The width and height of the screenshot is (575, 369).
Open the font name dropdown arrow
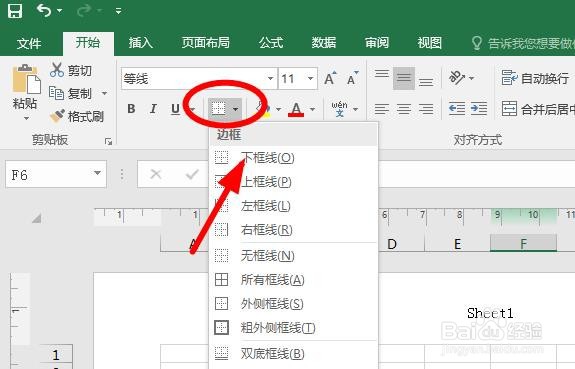270,78
